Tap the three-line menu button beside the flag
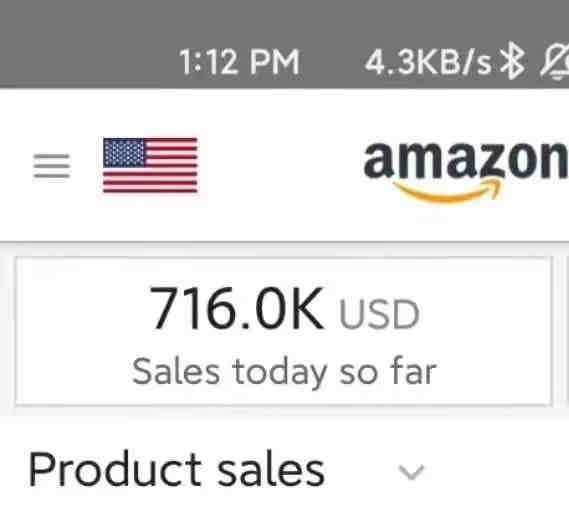Viewport: 569px width, 528px height. (x=52, y=166)
